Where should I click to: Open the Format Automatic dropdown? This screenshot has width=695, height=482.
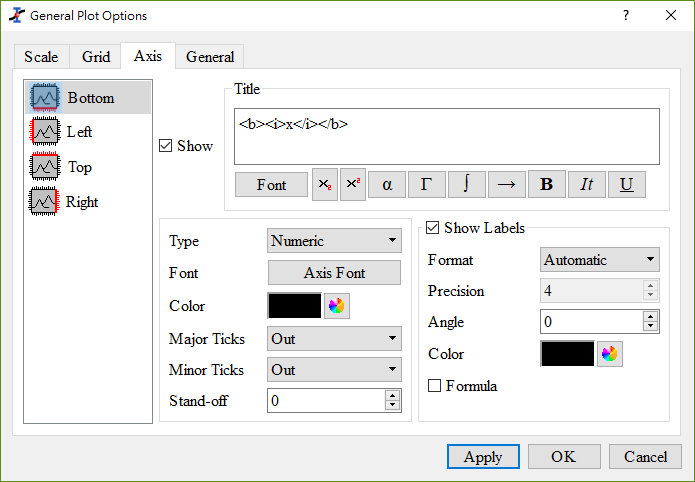coord(600,260)
